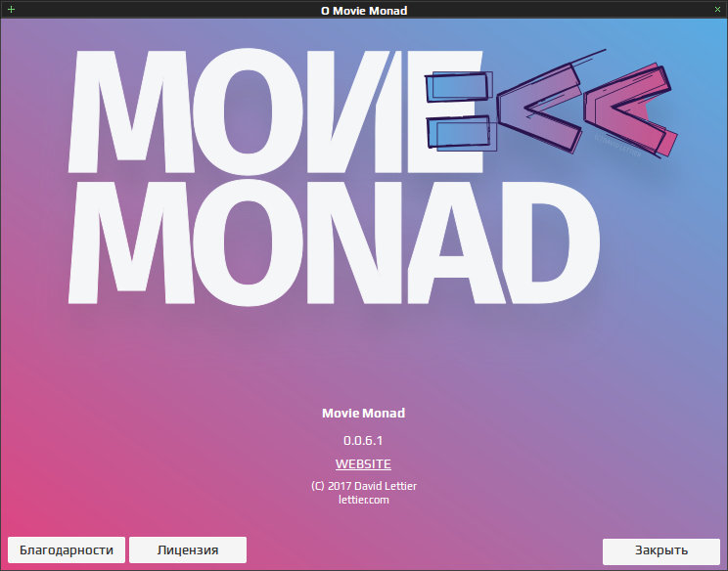Click the green plus icon in title bar
The image size is (728, 571).
(x=11, y=9)
